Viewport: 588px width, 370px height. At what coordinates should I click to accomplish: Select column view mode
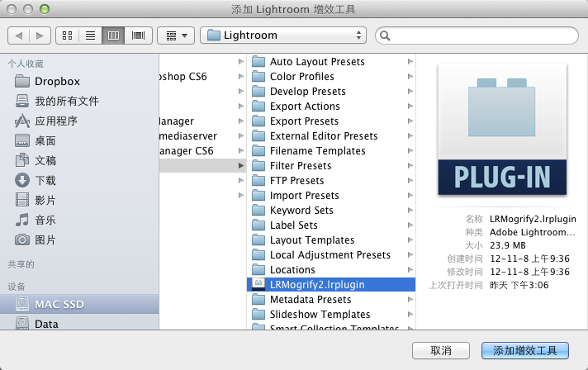(114, 36)
